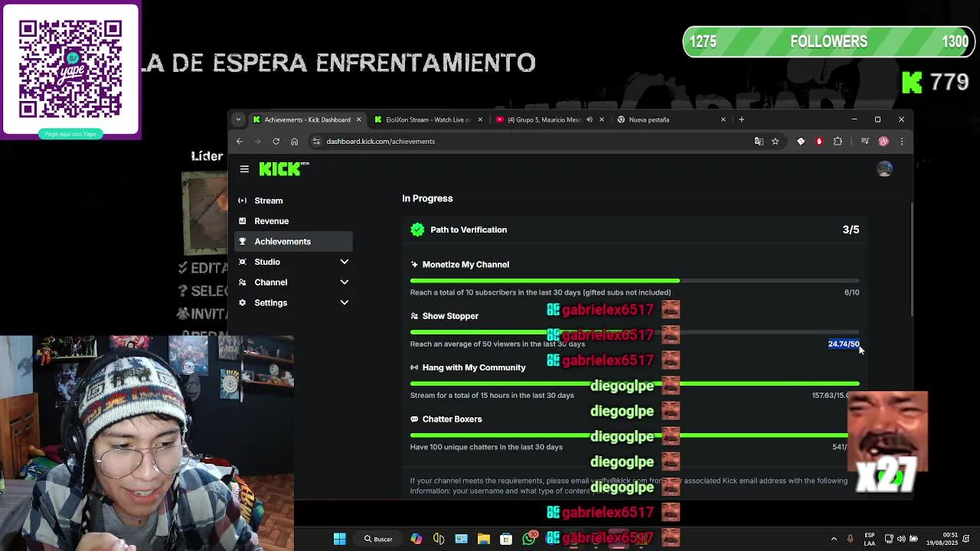This screenshot has width=980, height=551.
Task: Click the Stream sidebar icon
Action: 243,201
